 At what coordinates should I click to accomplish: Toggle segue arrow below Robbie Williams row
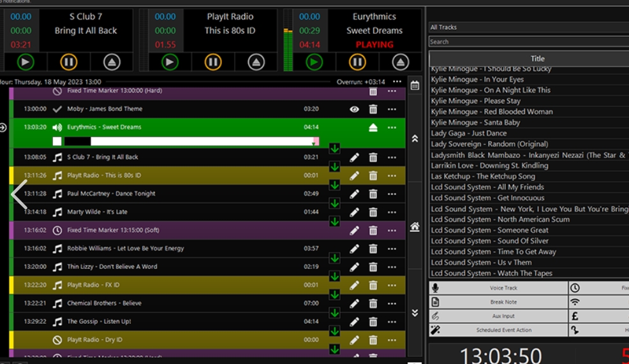tap(334, 258)
